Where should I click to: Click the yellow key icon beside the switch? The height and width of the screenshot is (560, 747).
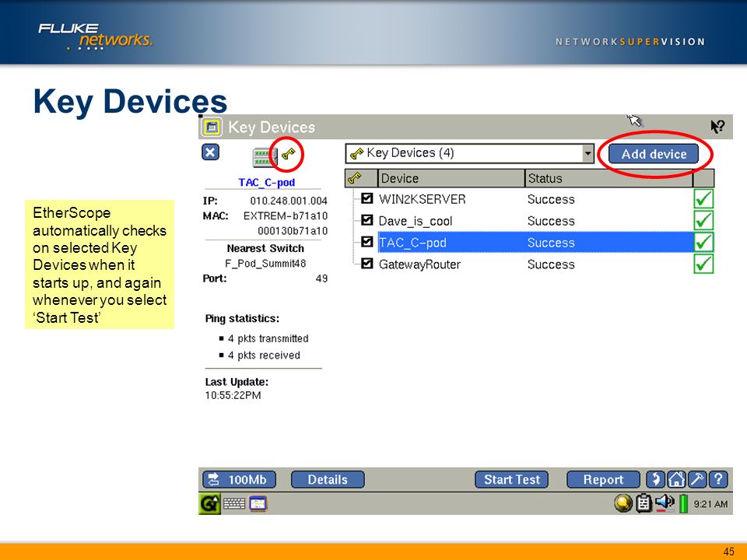coord(288,154)
